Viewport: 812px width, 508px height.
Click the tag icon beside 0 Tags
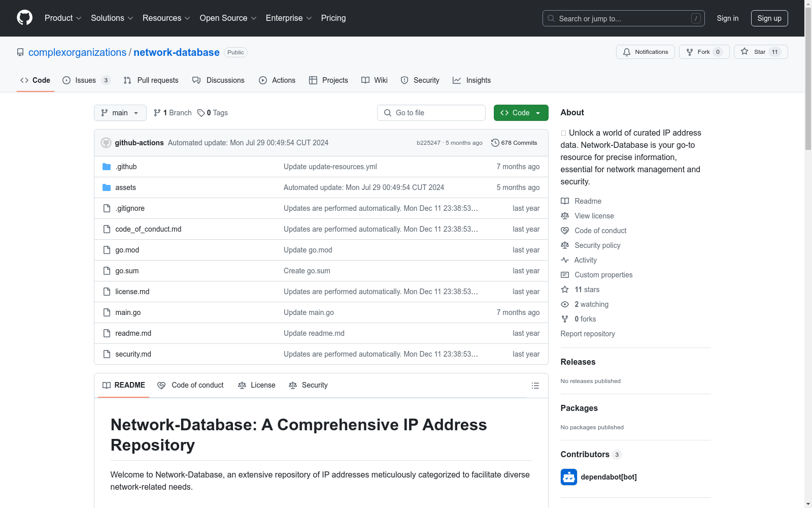pyautogui.click(x=201, y=113)
